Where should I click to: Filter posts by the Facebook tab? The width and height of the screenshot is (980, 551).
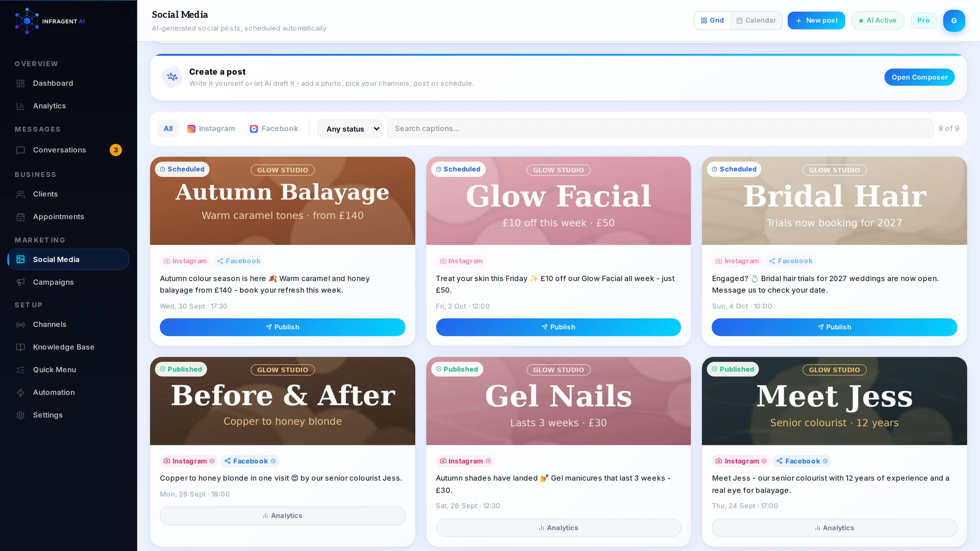[274, 129]
